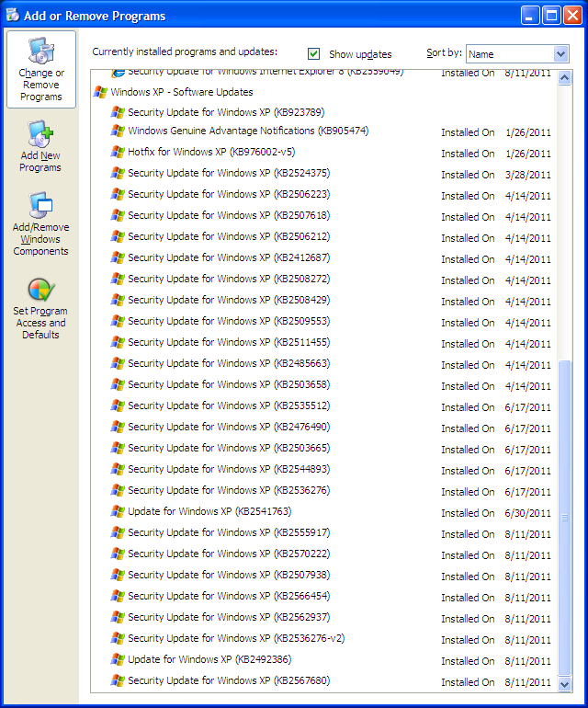Click icon beside Windows XP - Software Updates

(100, 92)
